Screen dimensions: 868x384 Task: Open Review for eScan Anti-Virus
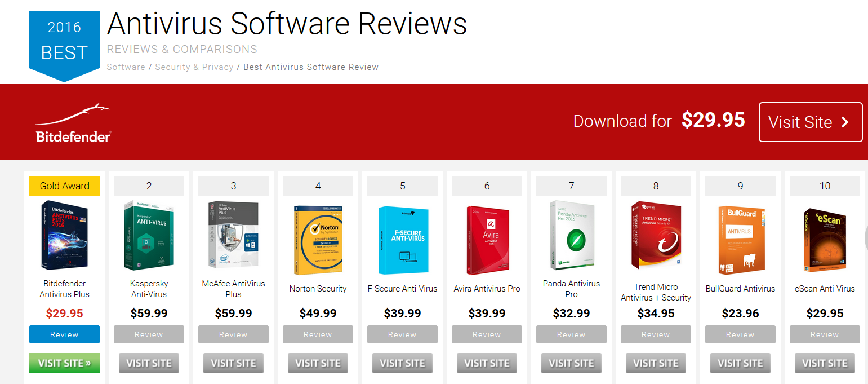point(825,334)
